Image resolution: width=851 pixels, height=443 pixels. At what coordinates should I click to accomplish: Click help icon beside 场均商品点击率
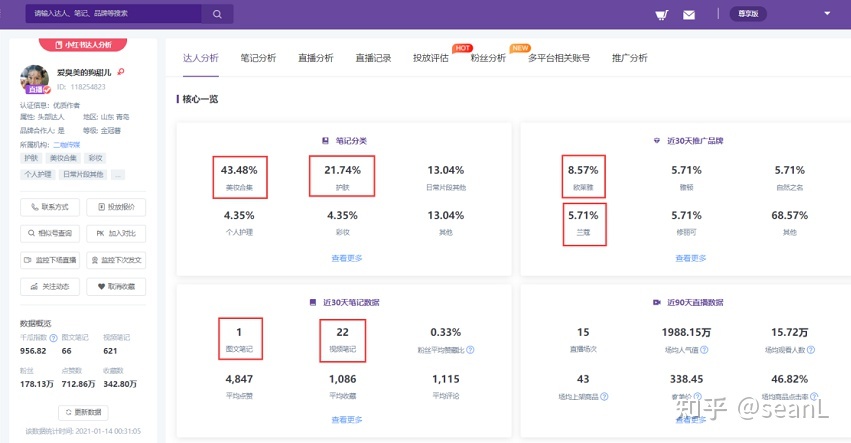point(814,397)
